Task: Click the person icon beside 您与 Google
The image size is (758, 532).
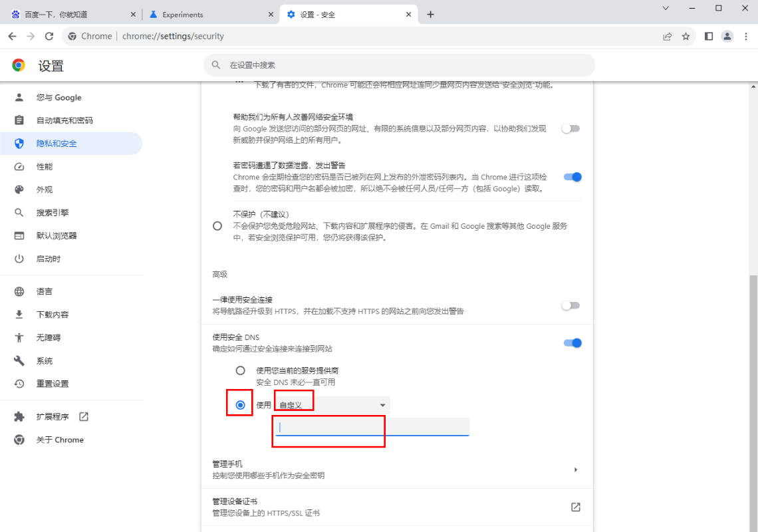Action: pos(19,97)
